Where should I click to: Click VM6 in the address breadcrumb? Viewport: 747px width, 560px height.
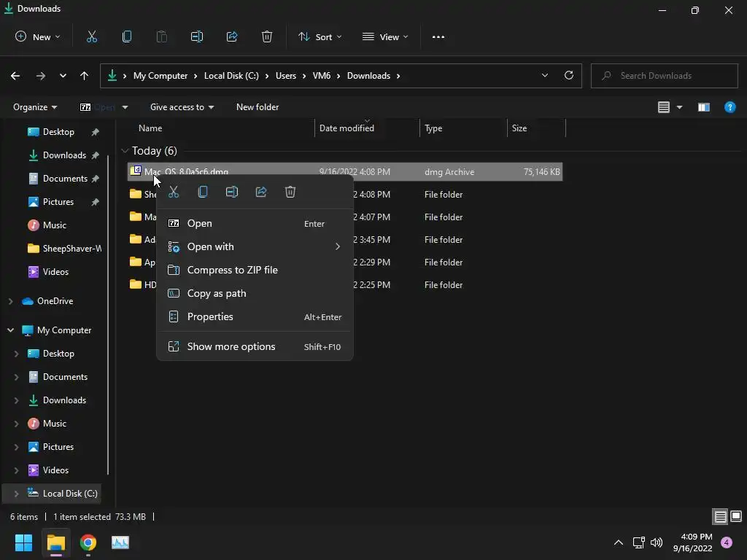pos(322,76)
